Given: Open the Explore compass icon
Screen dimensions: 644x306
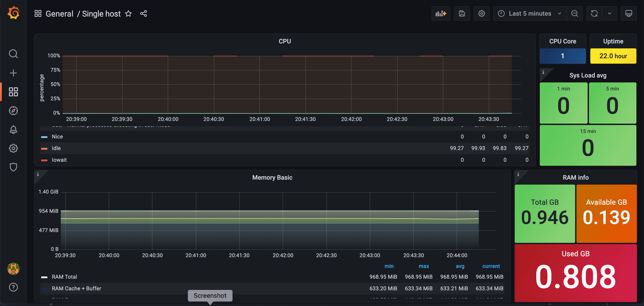Looking at the screenshot, I should 13,111.
